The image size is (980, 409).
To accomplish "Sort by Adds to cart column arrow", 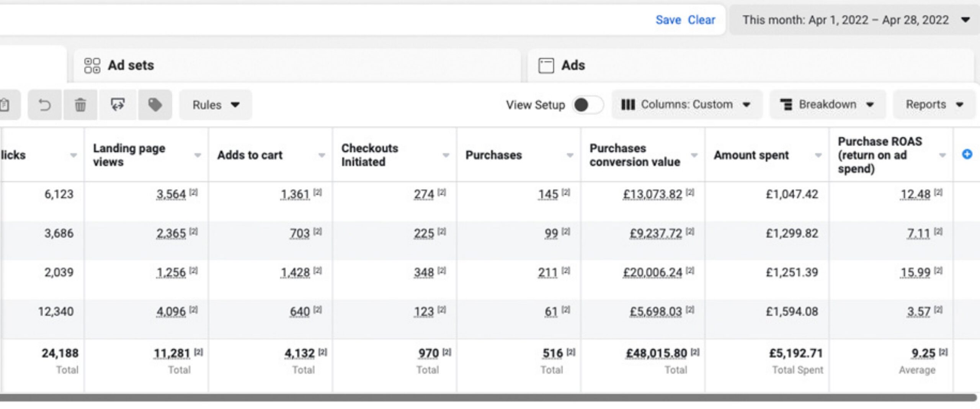I will coord(322,155).
